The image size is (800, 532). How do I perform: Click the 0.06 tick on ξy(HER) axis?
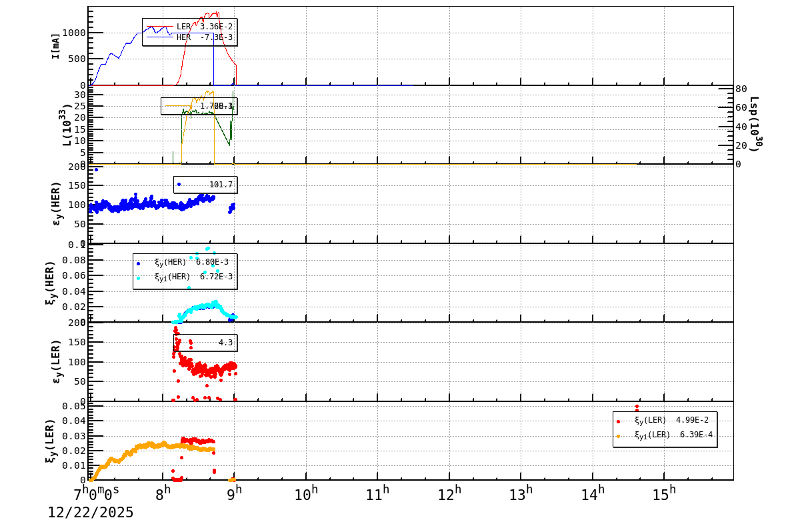(73, 275)
